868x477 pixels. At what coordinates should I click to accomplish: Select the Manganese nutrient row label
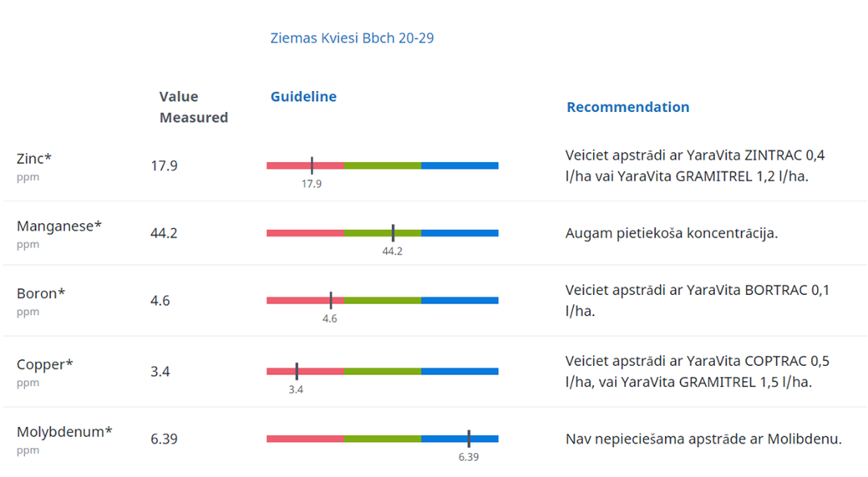tap(58, 226)
